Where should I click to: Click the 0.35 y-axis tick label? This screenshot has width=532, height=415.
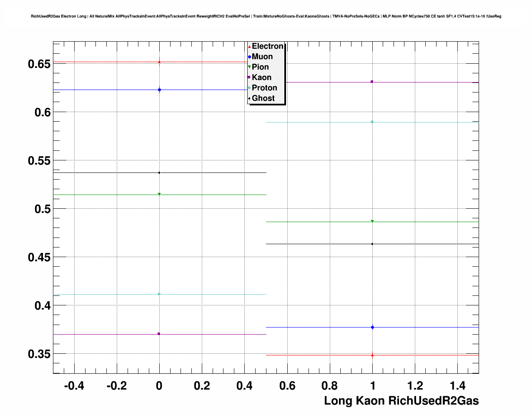tap(39, 354)
